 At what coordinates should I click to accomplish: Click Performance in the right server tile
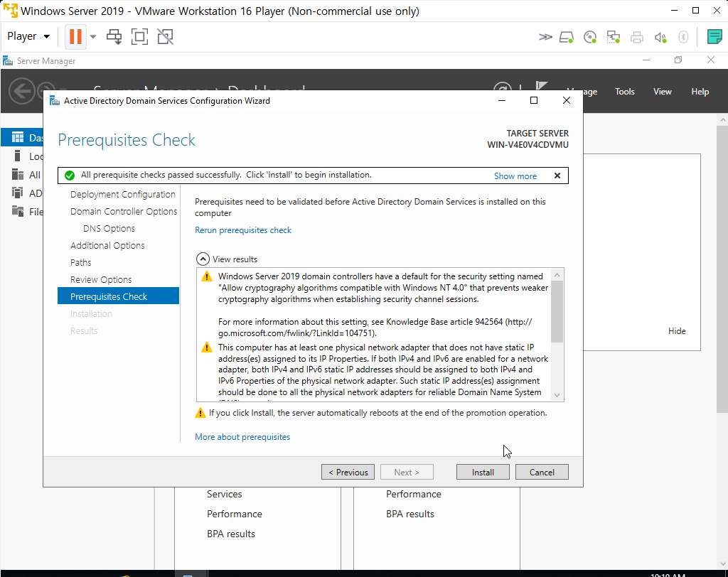pyautogui.click(x=413, y=494)
